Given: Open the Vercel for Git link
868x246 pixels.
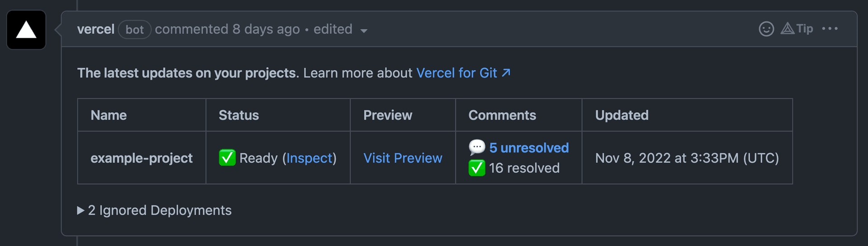Looking at the screenshot, I should point(457,73).
